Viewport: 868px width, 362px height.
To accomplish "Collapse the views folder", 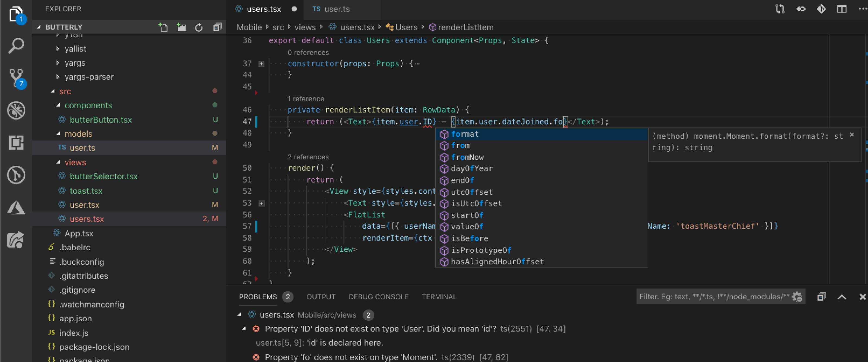I will 58,162.
